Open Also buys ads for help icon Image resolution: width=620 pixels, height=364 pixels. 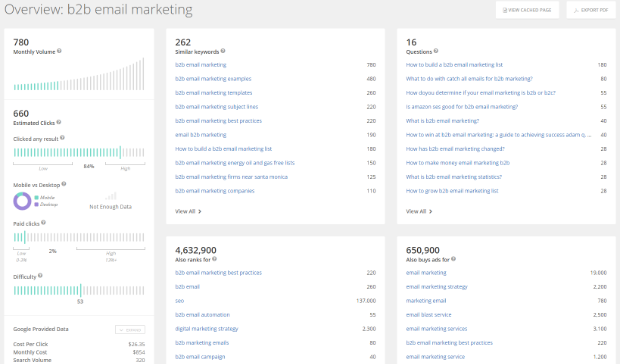453,259
